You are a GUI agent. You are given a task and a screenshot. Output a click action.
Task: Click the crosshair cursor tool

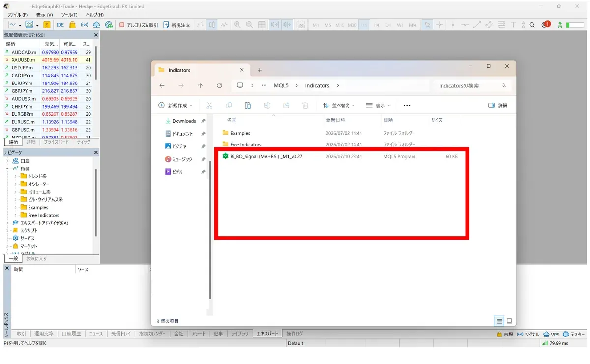point(440,25)
